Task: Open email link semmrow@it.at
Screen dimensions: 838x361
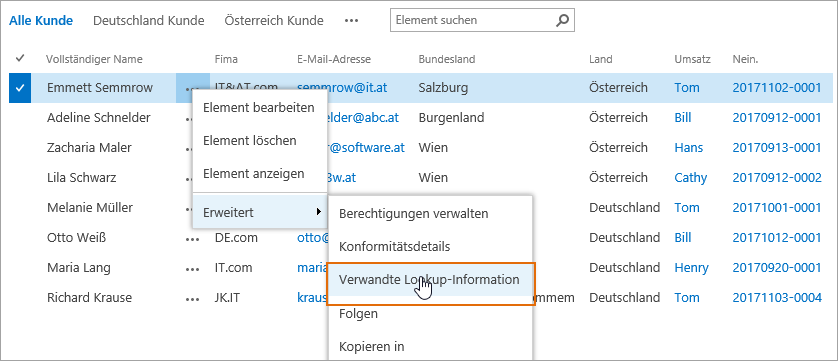Action: pos(342,88)
